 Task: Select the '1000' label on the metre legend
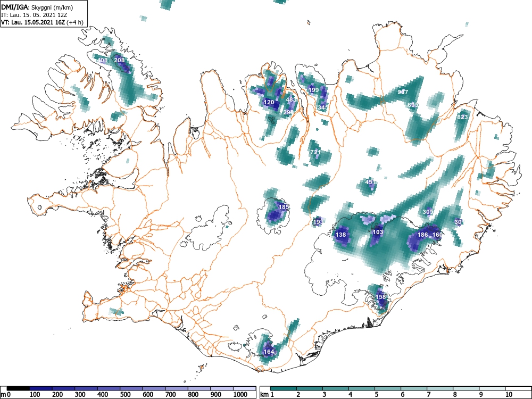pyautogui.click(x=240, y=395)
